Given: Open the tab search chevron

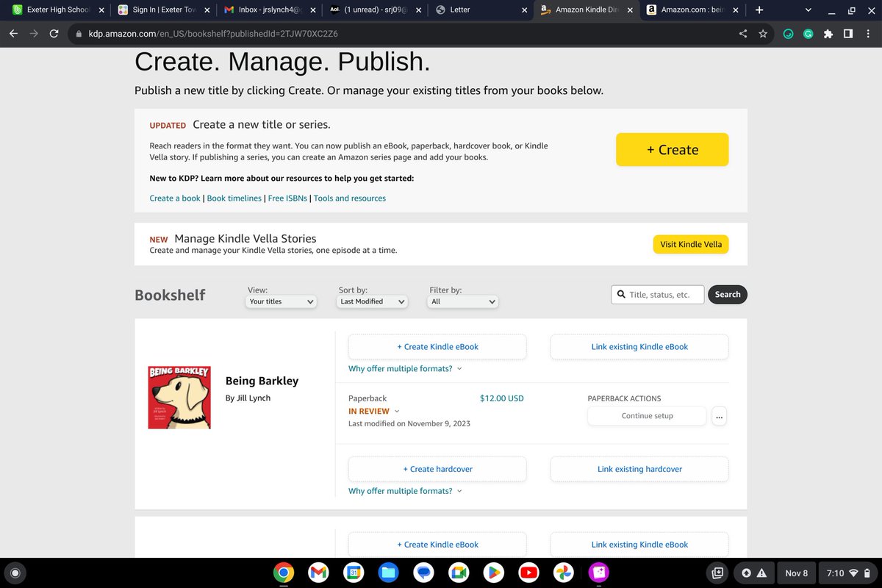Looking at the screenshot, I should point(809,10).
